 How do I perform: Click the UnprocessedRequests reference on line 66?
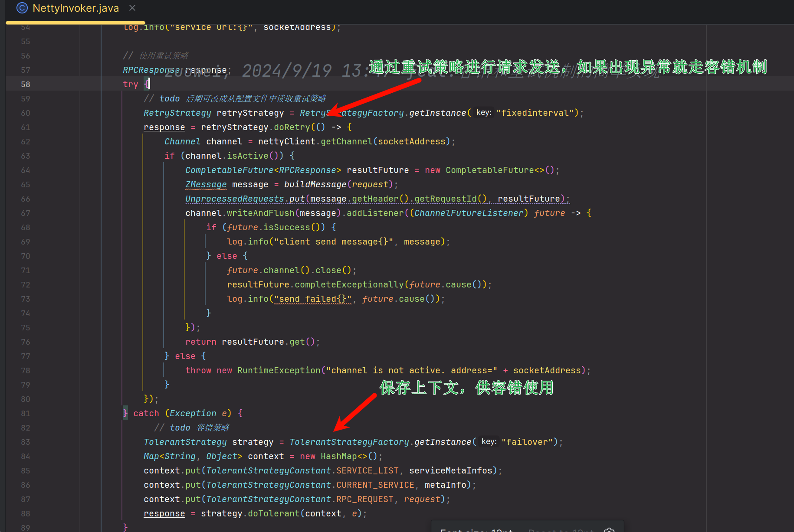234,199
